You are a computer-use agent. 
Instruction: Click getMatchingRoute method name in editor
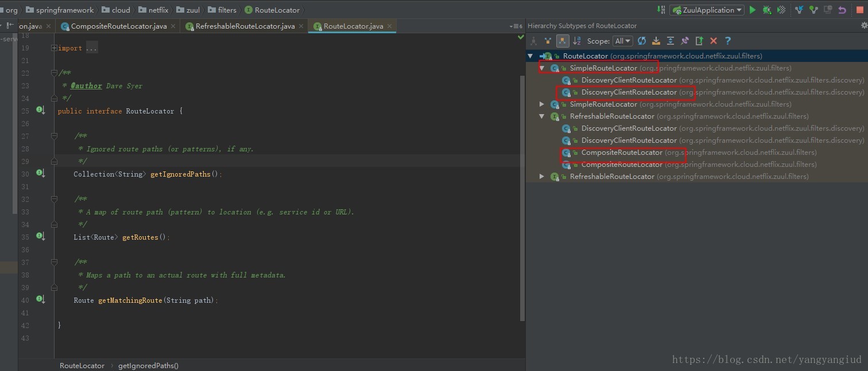point(130,300)
